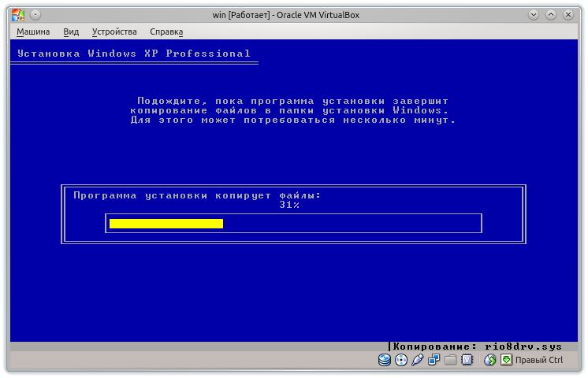Click the keyboard capture green arrow icon
Screen dimensions: 588x378
[506, 360]
